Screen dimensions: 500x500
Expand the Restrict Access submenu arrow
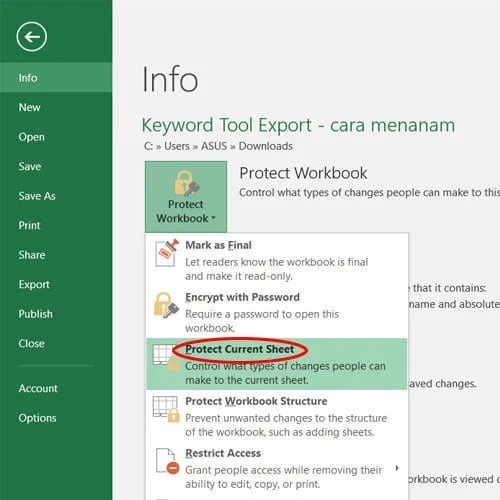(397, 468)
